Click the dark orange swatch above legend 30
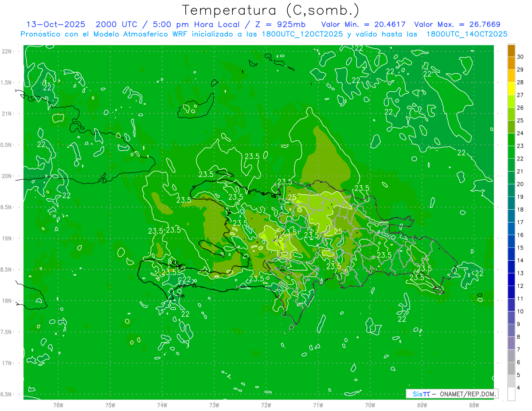The width and height of the screenshot is (532, 411). (x=511, y=51)
